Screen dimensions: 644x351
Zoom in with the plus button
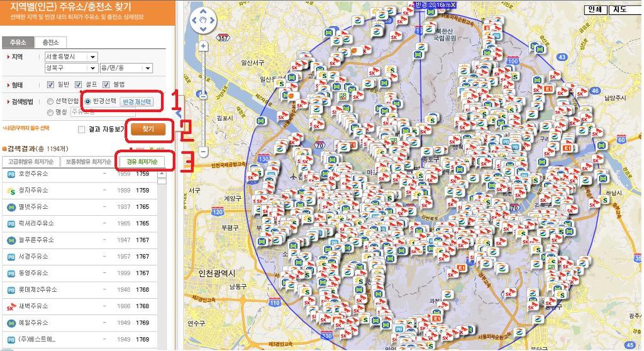pos(203,47)
